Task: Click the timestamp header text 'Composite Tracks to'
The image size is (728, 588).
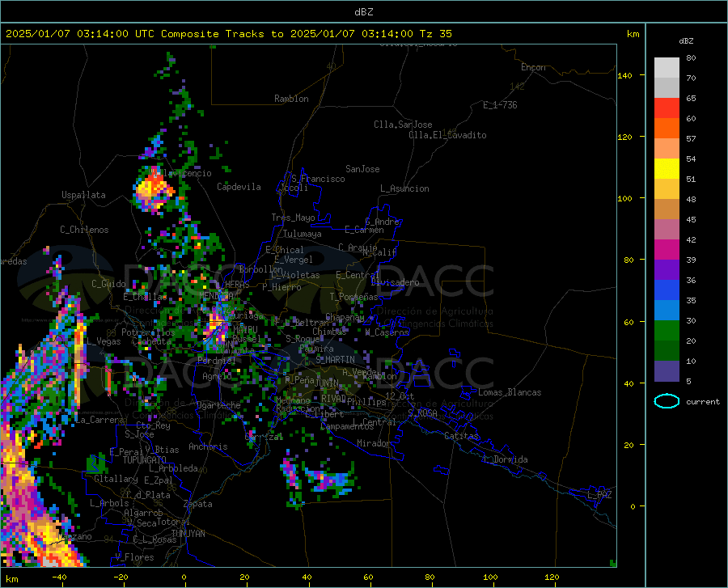Action: click(x=222, y=34)
